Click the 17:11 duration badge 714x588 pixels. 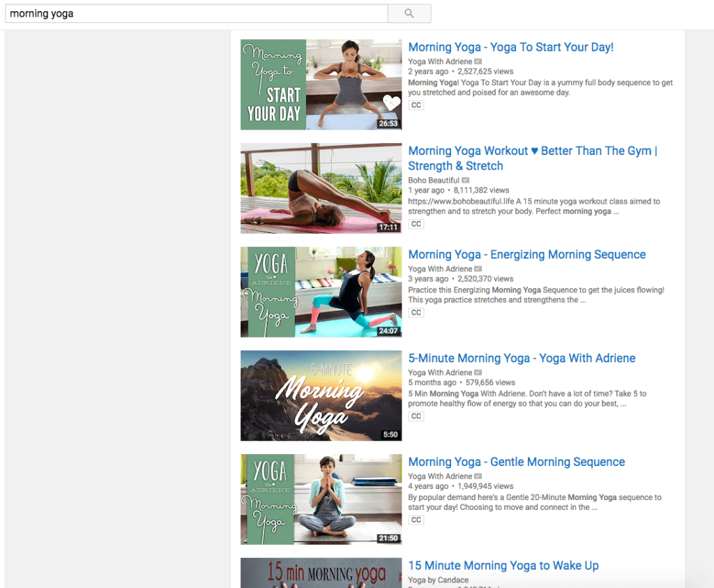[x=388, y=227]
